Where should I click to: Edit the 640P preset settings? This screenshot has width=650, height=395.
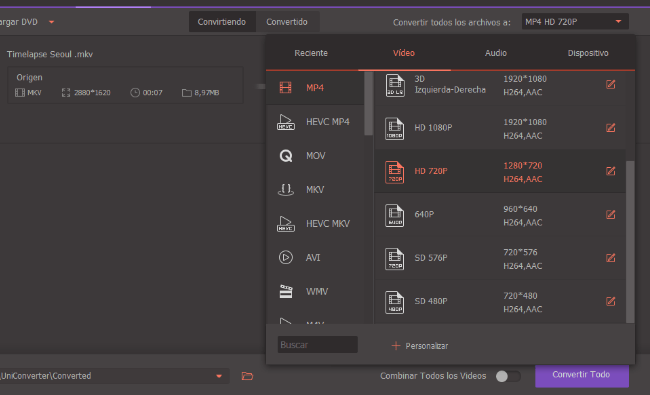point(611,214)
